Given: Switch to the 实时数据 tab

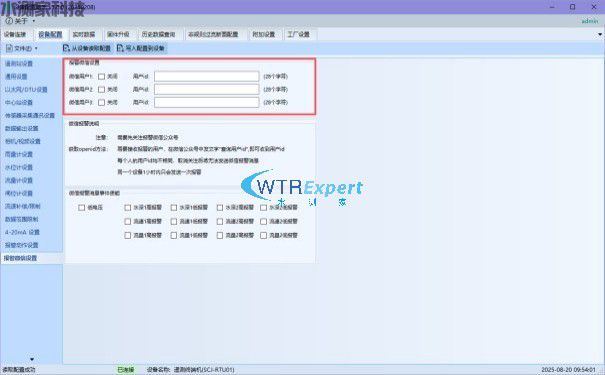Looking at the screenshot, I should (x=84, y=34).
